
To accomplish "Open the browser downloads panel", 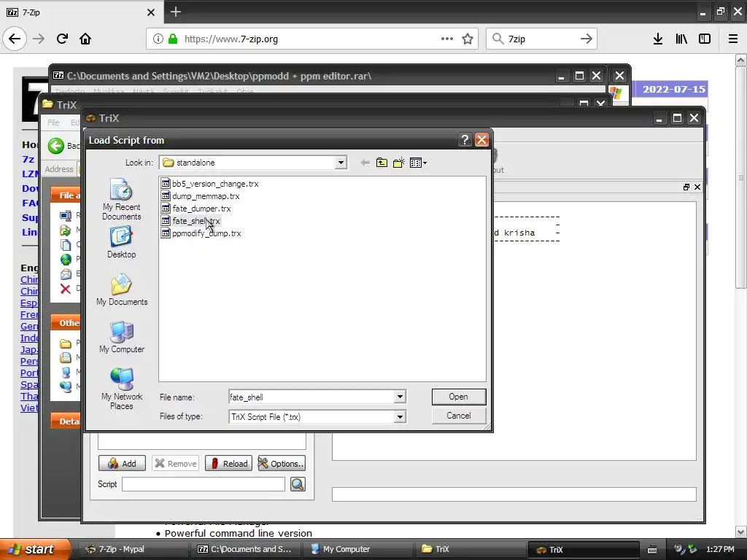I will tap(657, 39).
